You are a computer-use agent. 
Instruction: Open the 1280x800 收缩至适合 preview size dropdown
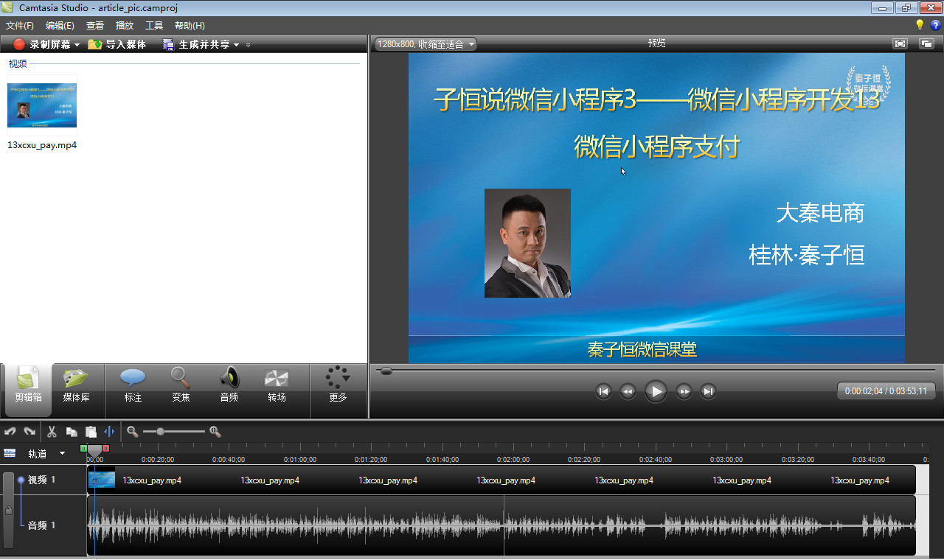426,44
